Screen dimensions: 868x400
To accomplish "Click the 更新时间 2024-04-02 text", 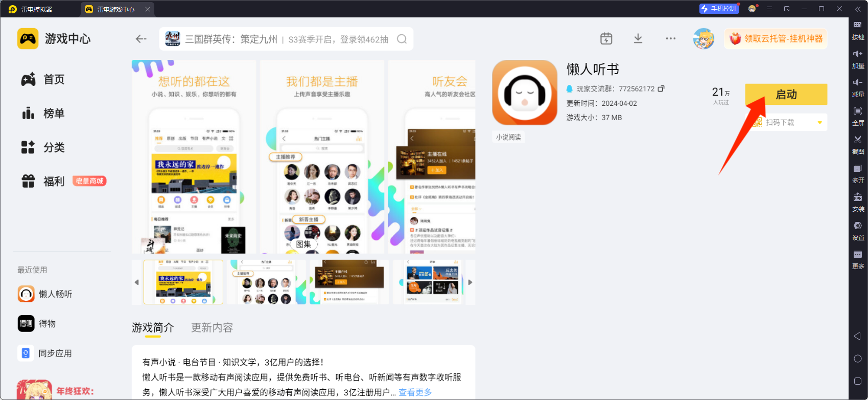I will 602,103.
